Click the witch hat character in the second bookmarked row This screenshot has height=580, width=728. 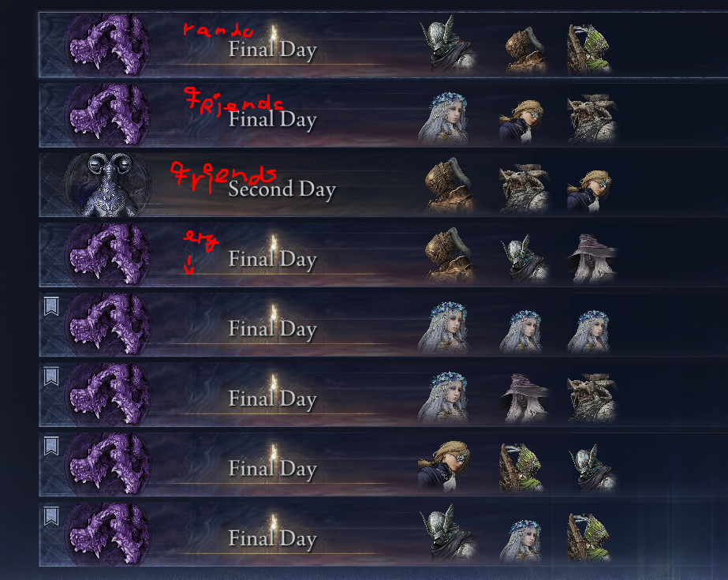click(522, 399)
